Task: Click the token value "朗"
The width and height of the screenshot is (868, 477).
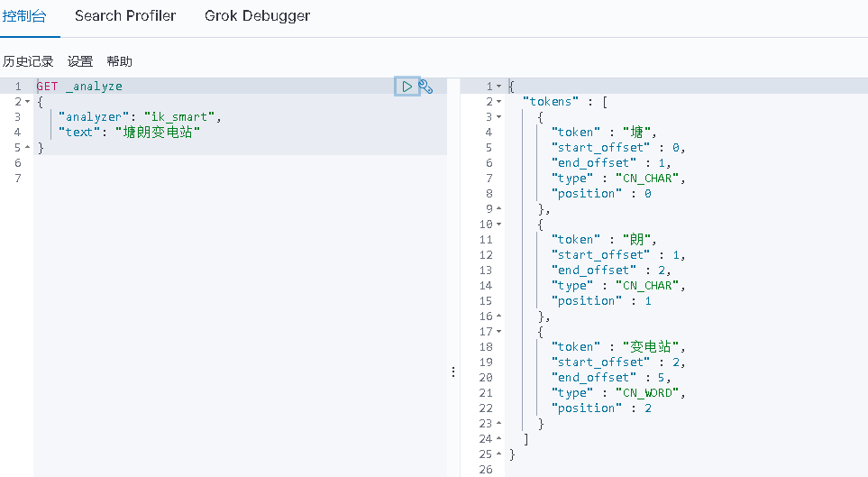Action: pyautogui.click(x=636, y=239)
